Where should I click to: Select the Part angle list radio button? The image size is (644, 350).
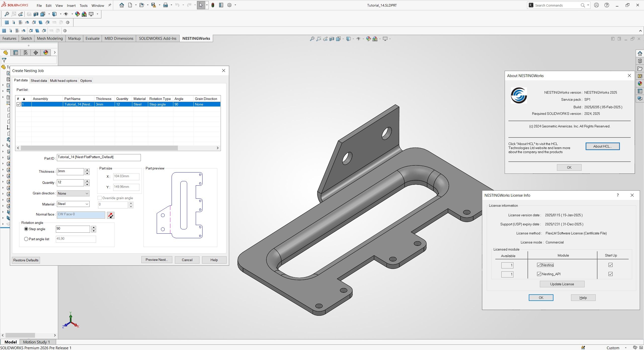pyautogui.click(x=26, y=239)
